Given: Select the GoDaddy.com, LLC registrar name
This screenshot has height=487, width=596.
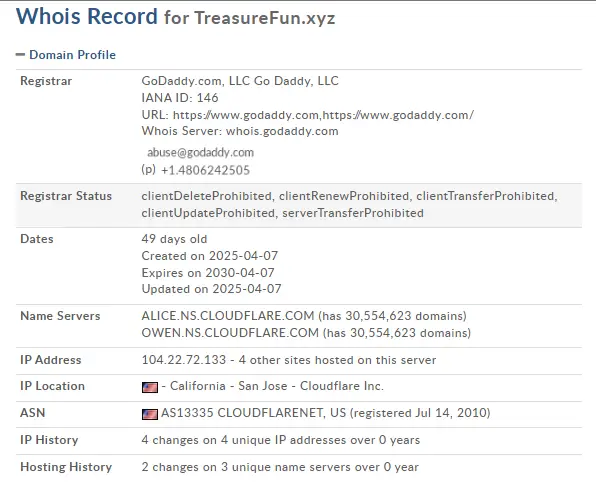Looking at the screenshot, I should tap(240, 81).
